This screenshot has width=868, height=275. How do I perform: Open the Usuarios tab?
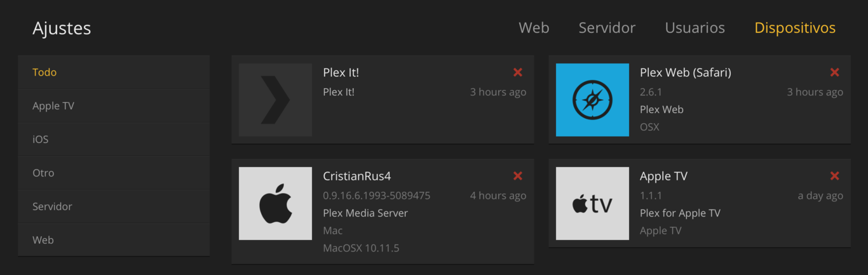click(x=695, y=28)
